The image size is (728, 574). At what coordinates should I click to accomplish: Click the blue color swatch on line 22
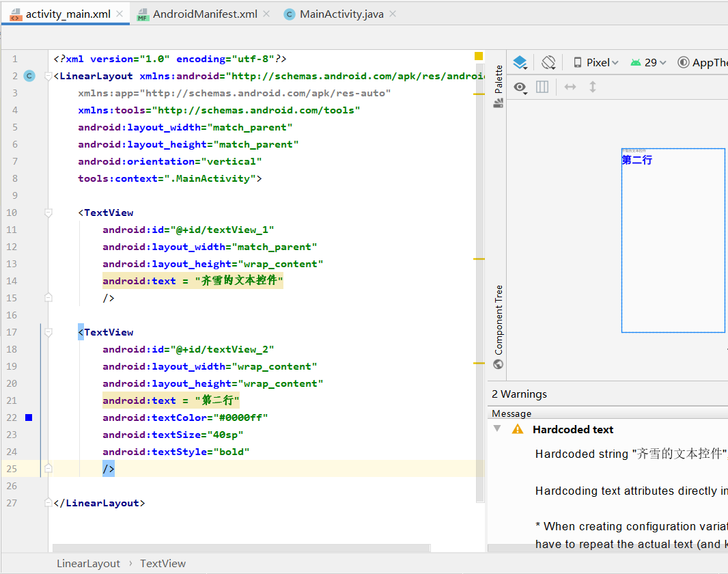tap(29, 418)
